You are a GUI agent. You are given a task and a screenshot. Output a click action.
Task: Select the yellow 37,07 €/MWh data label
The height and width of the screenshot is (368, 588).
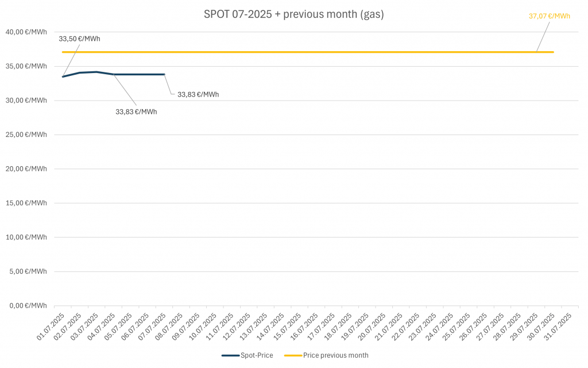click(x=549, y=16)
